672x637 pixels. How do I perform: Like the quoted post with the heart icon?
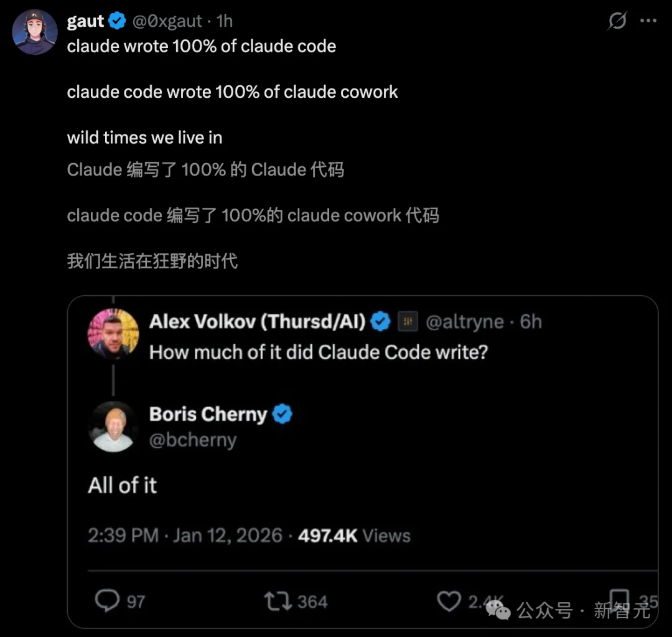click(x=448, y=601)
